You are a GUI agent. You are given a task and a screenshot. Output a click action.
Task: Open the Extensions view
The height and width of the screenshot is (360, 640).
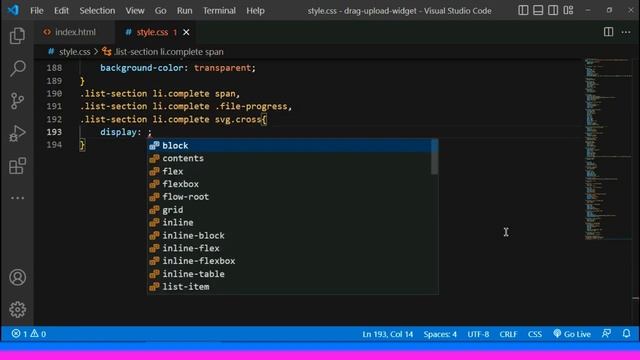[17, 166]
